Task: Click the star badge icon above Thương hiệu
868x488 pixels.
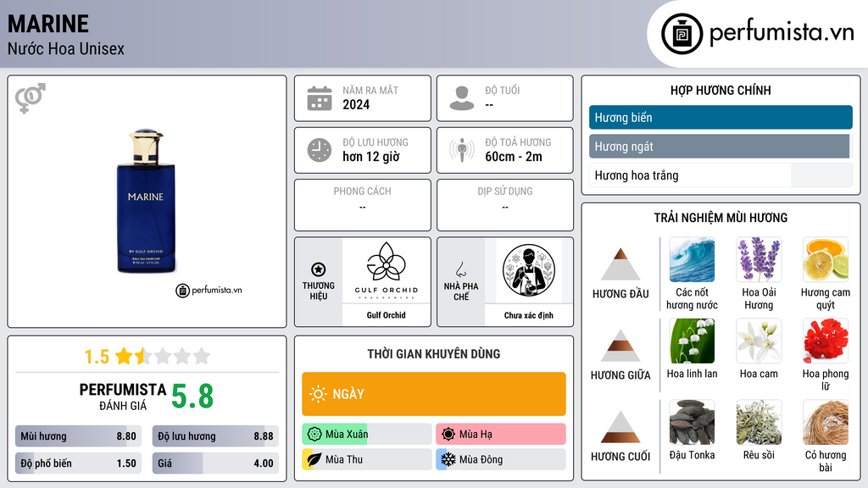Action: [x=319, y=269]
